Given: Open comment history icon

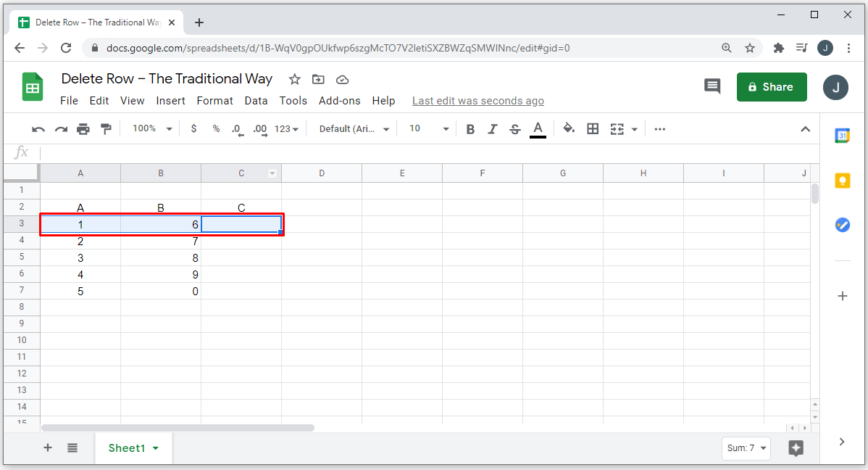Looking at the screenshot, I should tap(712, 86).
